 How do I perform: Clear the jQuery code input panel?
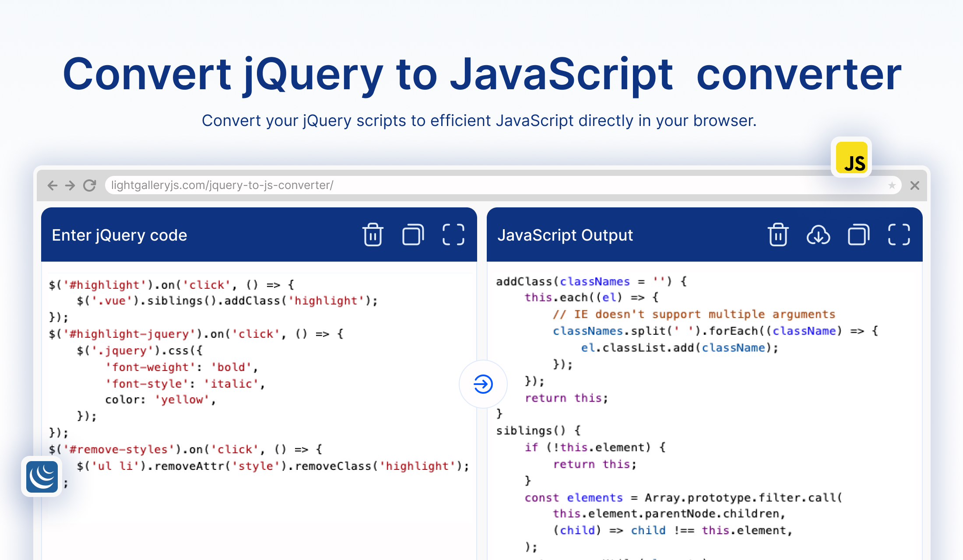click(373, 235)
